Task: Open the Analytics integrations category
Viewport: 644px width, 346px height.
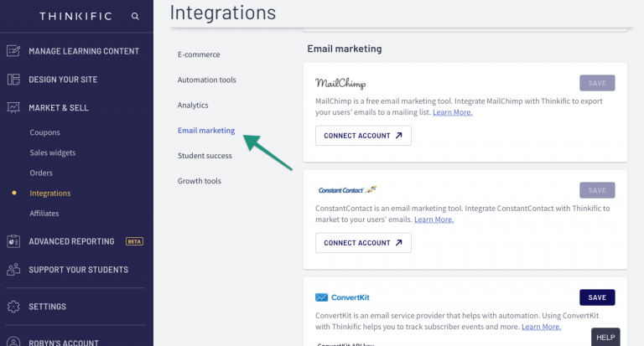Action: [x=193, y=105]
